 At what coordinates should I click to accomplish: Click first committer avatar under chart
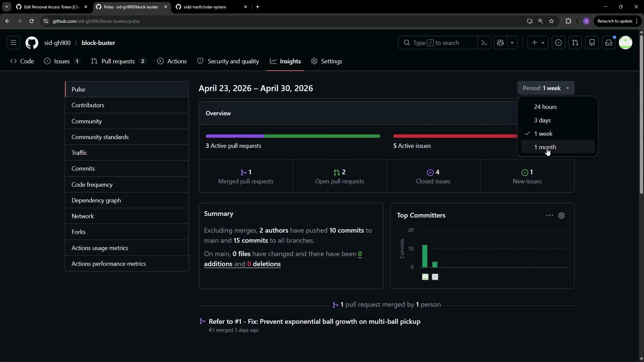tap(425, 277)
